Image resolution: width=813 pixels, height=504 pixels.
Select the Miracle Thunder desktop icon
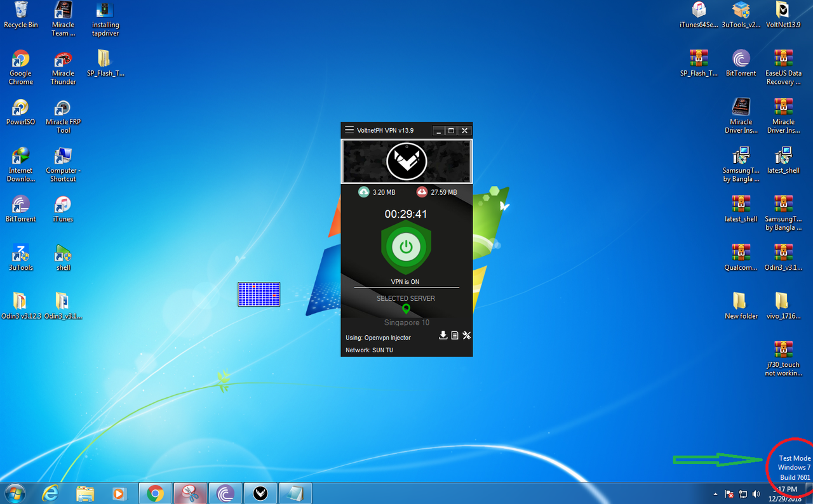click(64, 68)
